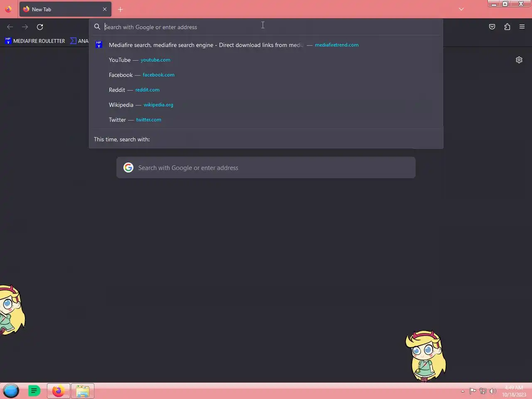The height and width of the screenshot is (399, 532).
Task: Click the Mediafire favicon in suggestions
Action: click(99, 45)
